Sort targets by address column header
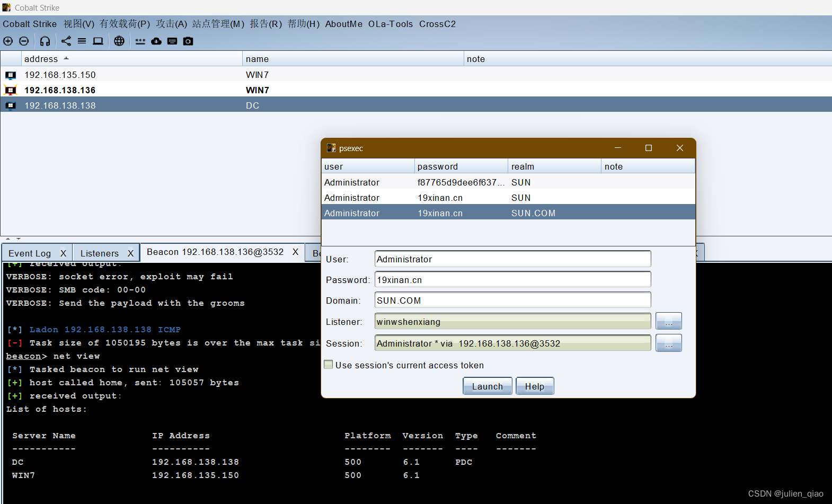The width and height of the screenshot is (832, 504). pyautogui.click(x=131, y=59)
